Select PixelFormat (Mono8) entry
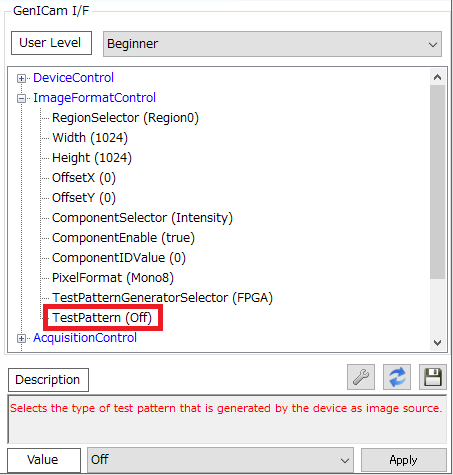This screenshot has height=475, width=453. [x=113, y=278]
